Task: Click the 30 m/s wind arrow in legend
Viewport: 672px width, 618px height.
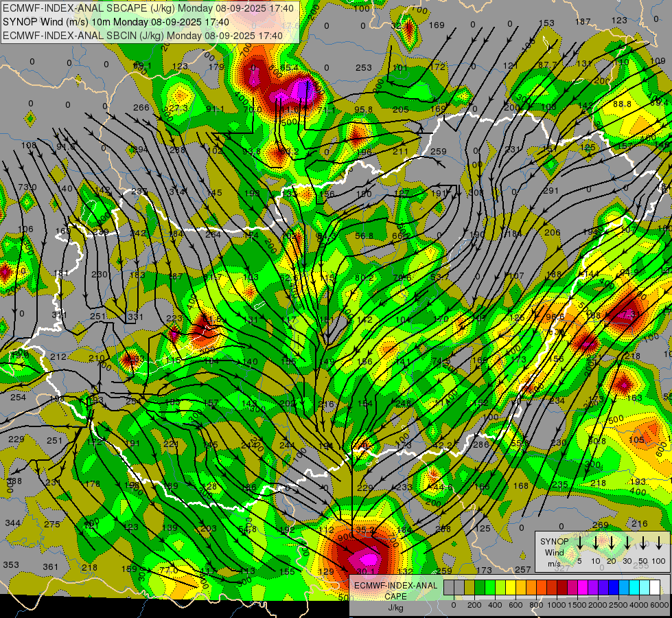Action: (627, 543)
